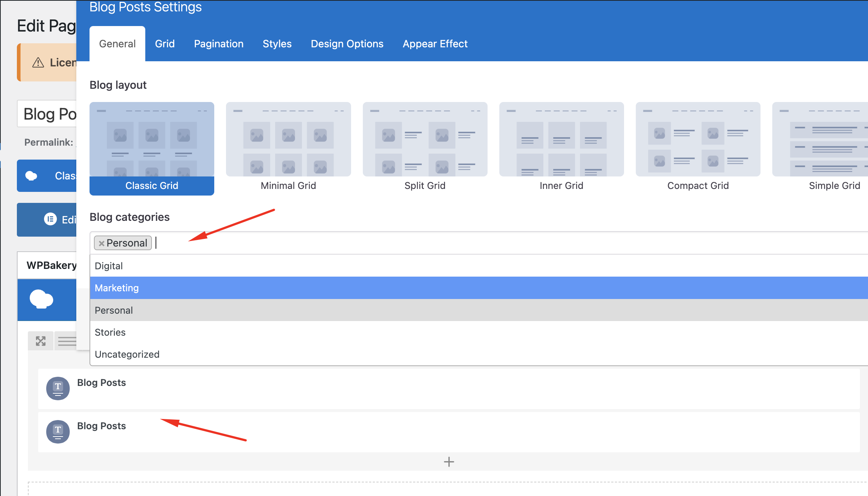The width and height of the screenshot is (868, 496).
Task: Click the first Blog Posts element icon
Action: tap(58, 388)
